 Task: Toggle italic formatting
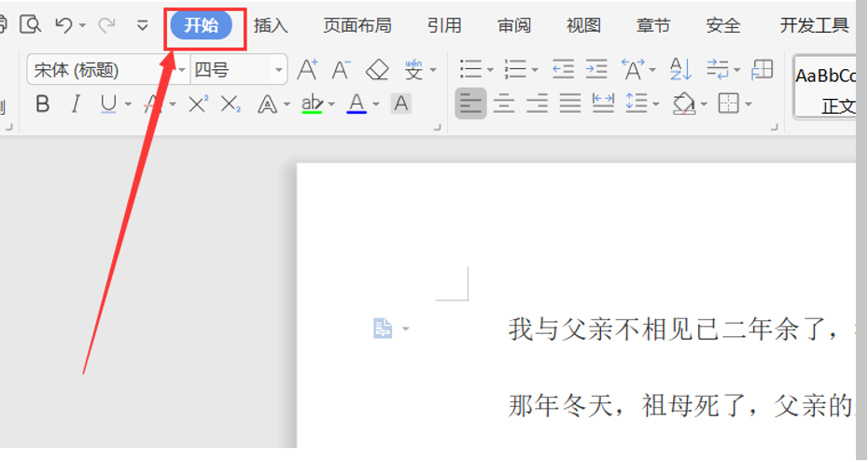76,105
